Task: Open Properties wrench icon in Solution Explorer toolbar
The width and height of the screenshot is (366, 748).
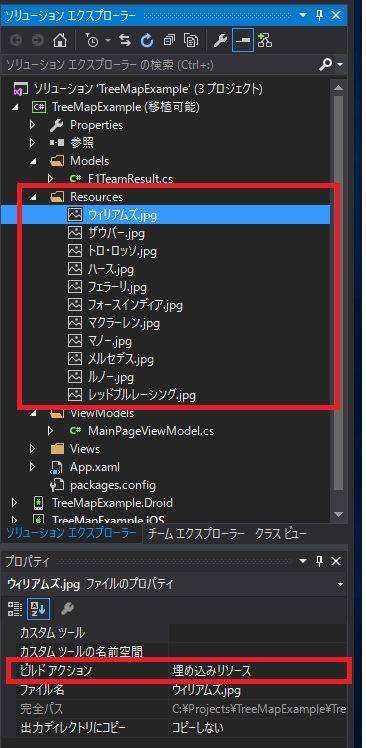Action: [x=220, y=41]
